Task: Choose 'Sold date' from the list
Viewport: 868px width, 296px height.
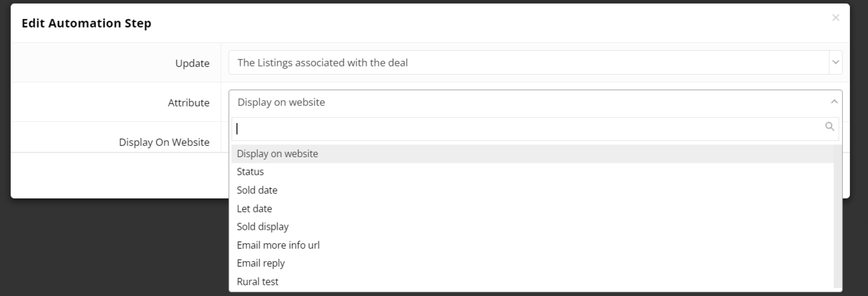Action: click(257, 190)
